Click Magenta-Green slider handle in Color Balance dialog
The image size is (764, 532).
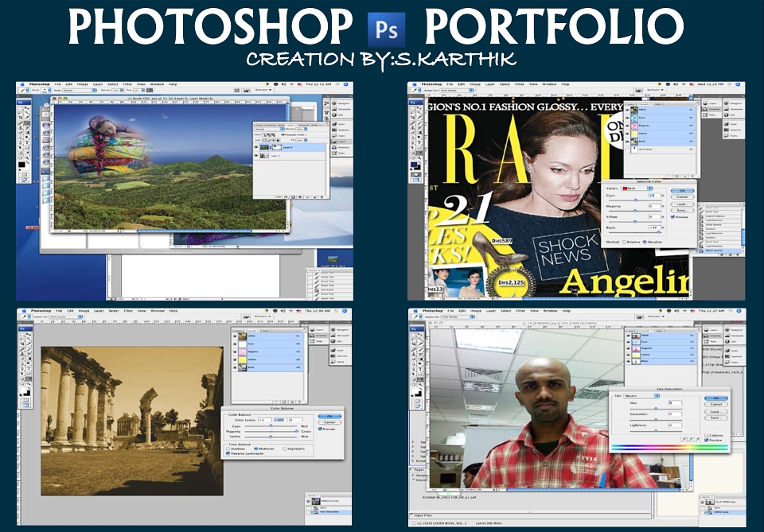point(297,431)
